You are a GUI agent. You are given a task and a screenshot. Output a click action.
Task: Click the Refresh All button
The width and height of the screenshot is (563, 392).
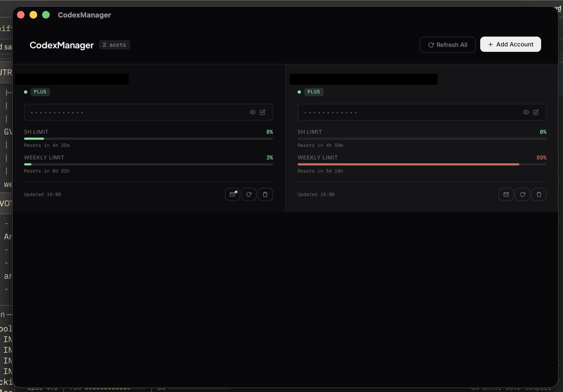tap(448, 45)
